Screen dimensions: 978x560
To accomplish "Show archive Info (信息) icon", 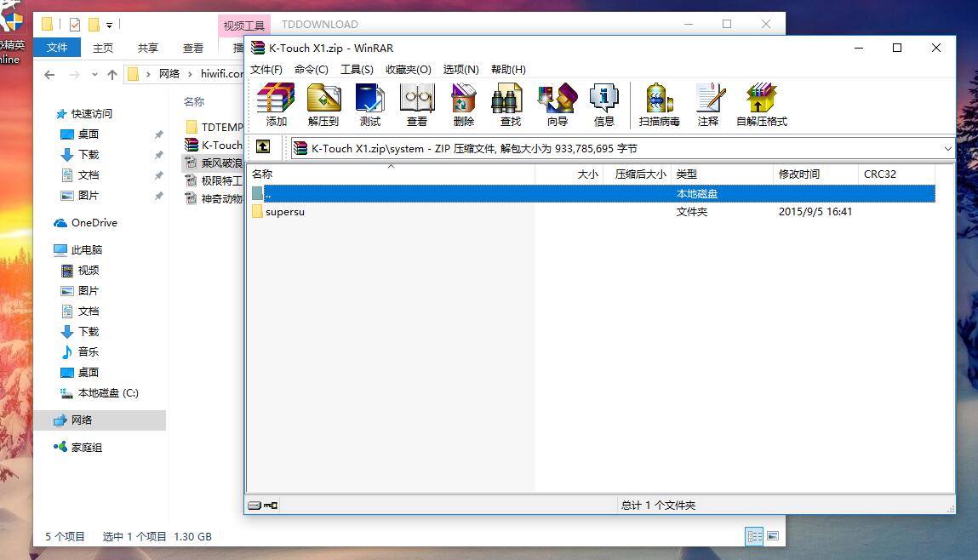I will point(604,105).
